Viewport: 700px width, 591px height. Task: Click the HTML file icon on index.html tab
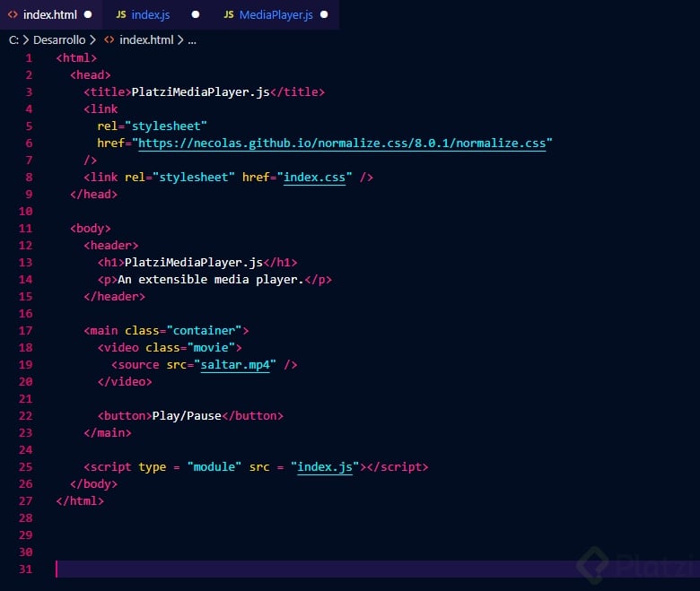click(x=13, y=14)
